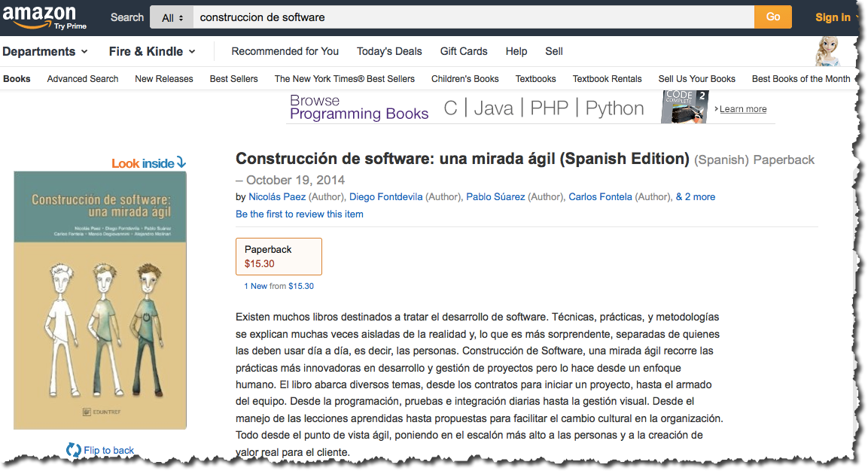
Task: Expand the Departments menu
Action: (x=45, y=51)
